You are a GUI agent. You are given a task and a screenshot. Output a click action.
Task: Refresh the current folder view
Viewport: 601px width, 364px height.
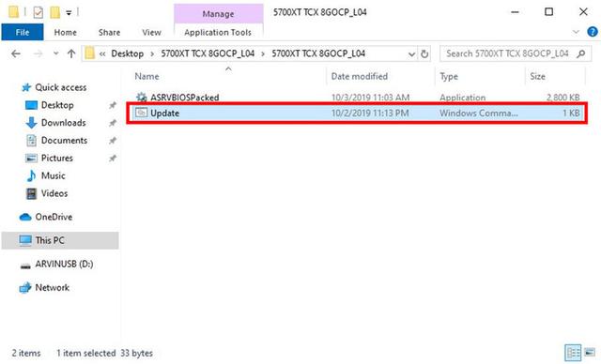[x=424, y=53]
